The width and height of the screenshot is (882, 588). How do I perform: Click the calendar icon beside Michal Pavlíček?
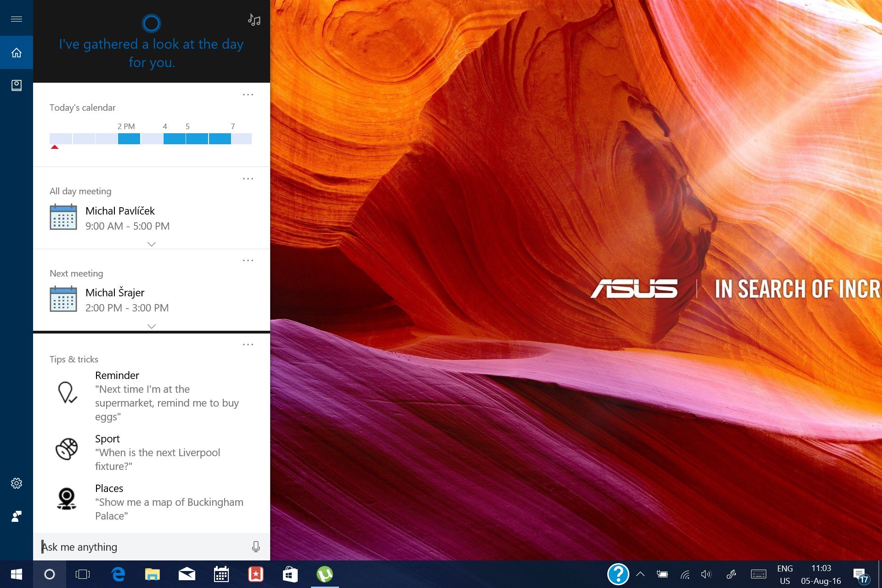[63, 217]
